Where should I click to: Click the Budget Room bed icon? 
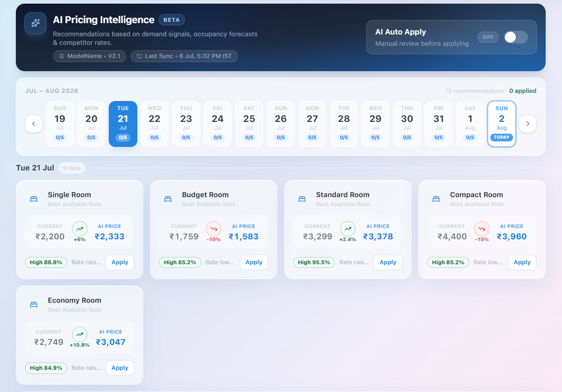tap(168, 199)
